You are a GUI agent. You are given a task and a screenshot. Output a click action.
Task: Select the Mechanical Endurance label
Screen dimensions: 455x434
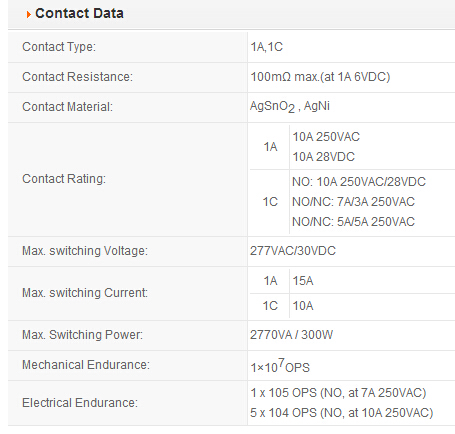(x=86, y=365)
